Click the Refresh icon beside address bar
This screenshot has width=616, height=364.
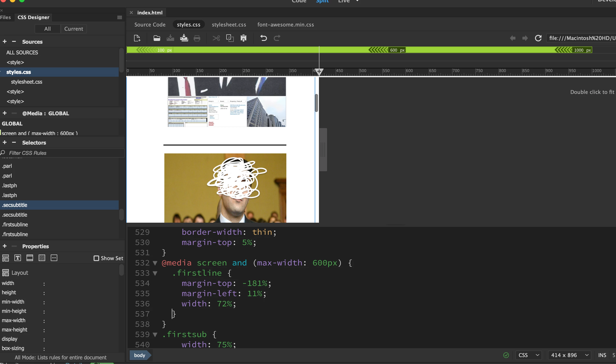coord(538,38)
